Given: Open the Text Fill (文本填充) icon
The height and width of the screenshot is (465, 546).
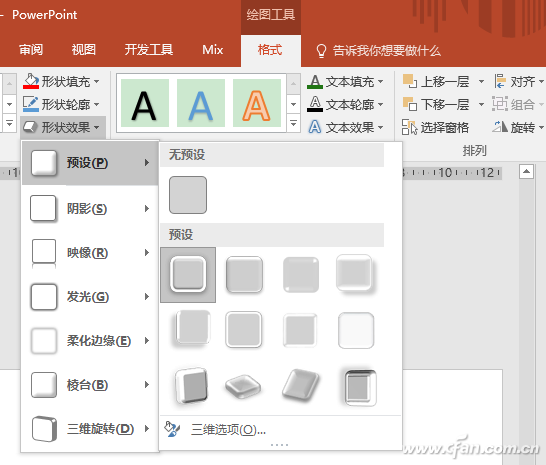Looking at the screenshot, I should 315,82.
